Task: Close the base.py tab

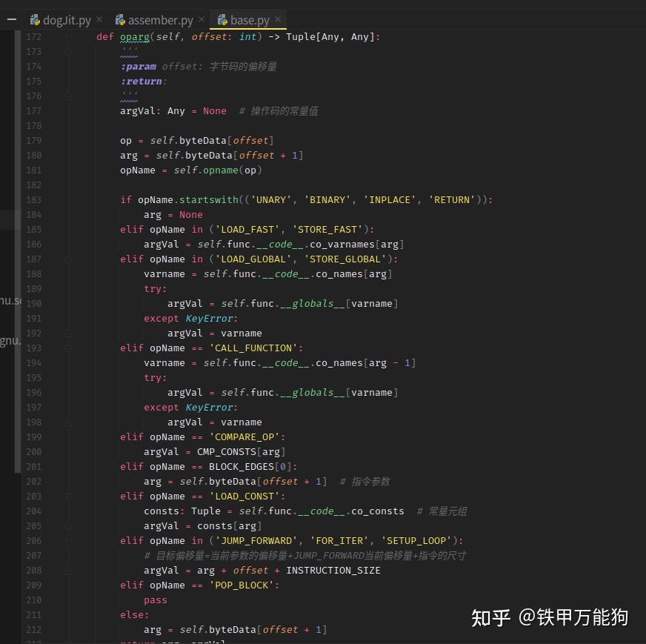Action: (278, 20)
